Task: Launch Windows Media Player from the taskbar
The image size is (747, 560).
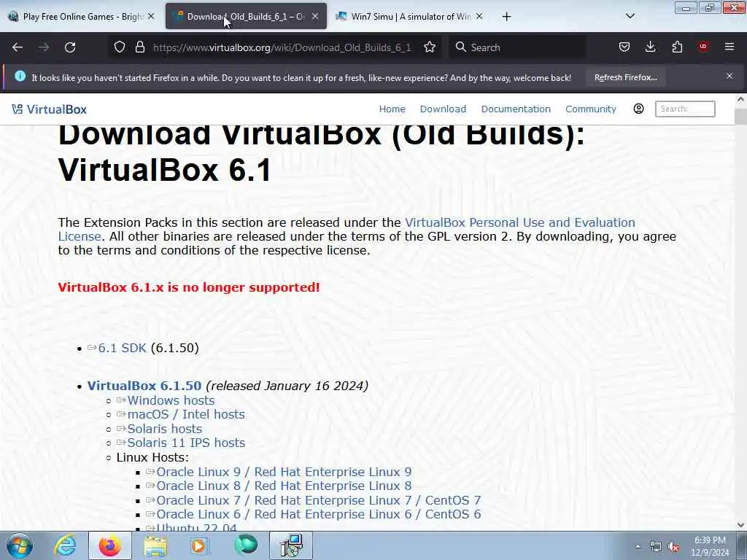Action: point(200,545)
